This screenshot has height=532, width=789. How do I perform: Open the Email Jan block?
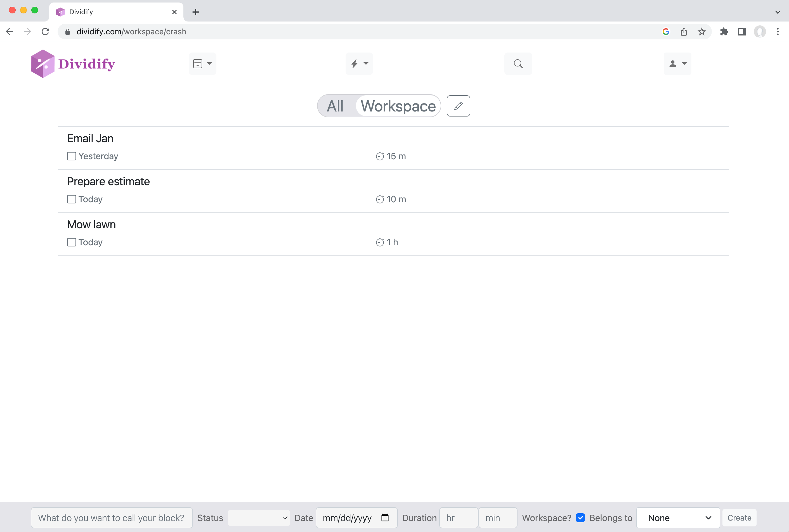point(90,138)
